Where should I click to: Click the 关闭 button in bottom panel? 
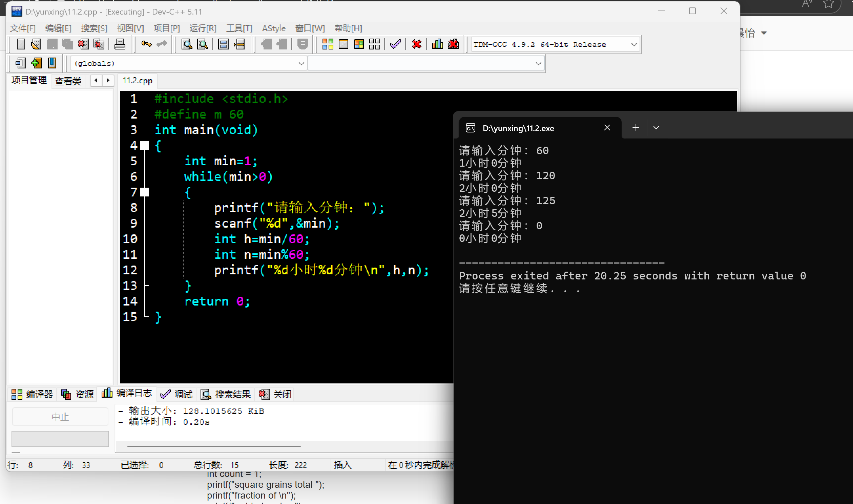pyautogui.click(x=275, y=394)
